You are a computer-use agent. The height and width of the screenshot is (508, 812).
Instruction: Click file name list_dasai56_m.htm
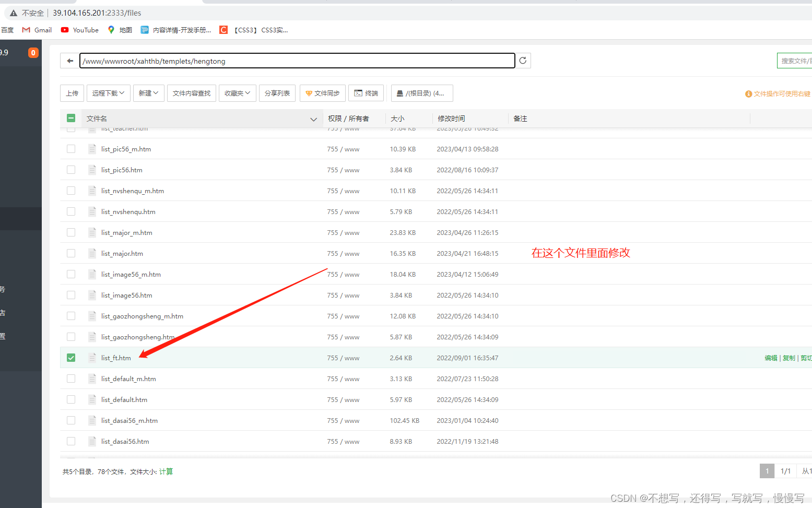(x=130, y=420)
